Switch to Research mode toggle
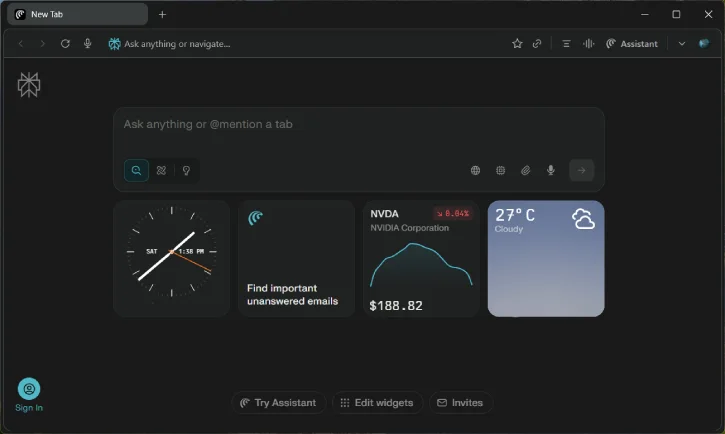Image resolution: width=725 pixels, height=434 pixels. [161, 170]
